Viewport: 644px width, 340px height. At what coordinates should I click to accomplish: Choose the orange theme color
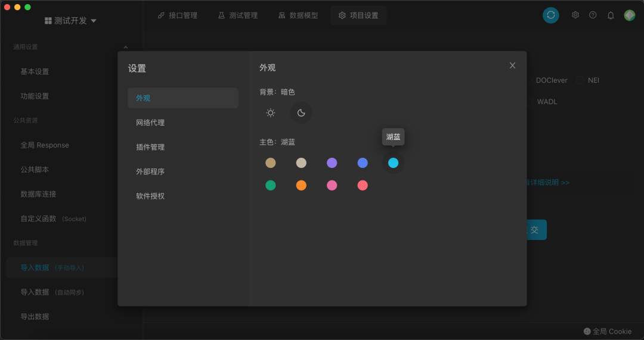pos(301,185)
